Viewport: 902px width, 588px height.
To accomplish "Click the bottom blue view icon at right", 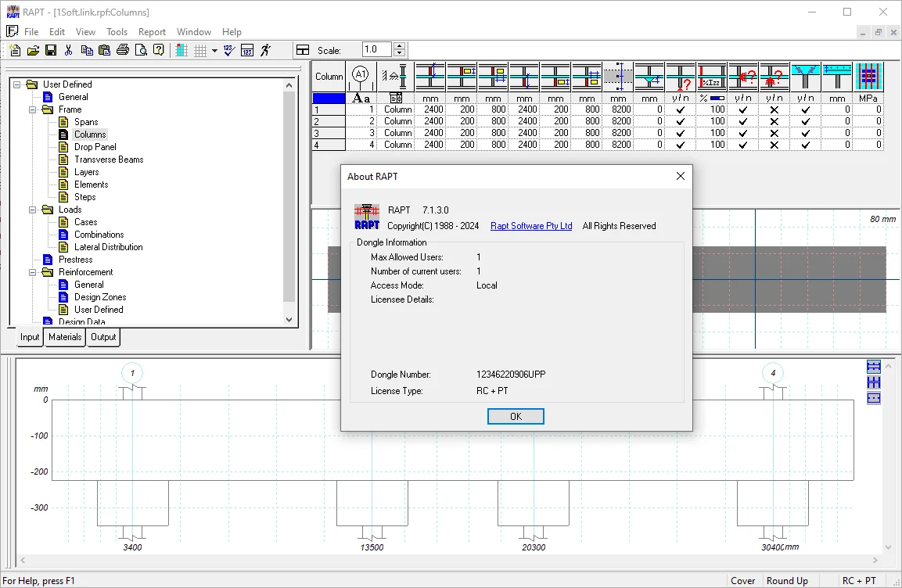I will (x=873, y=398).
